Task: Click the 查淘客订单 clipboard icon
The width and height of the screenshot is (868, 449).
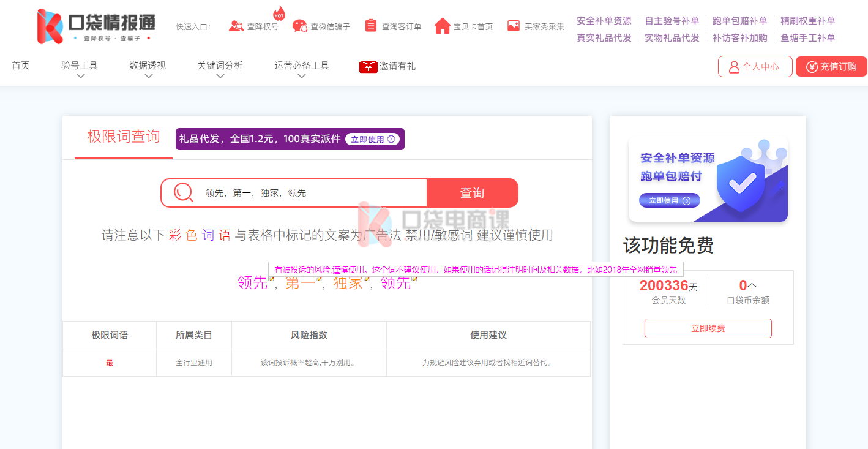Action: coord(371,26)
